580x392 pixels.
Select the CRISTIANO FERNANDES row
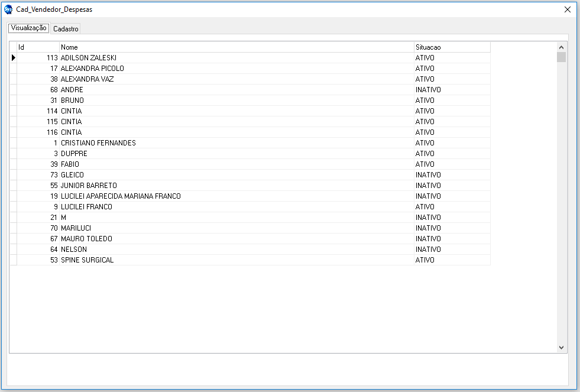[x=98, y=143]
